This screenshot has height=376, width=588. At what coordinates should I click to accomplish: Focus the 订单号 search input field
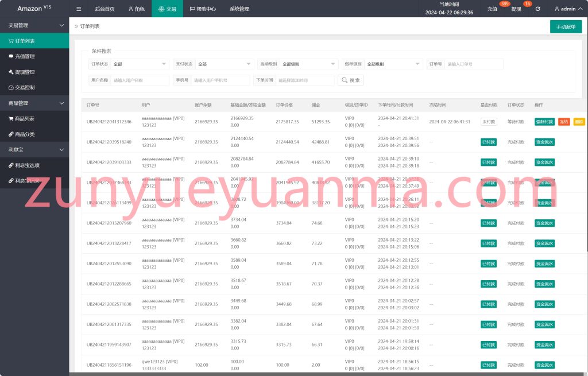(x=474, y=64)
